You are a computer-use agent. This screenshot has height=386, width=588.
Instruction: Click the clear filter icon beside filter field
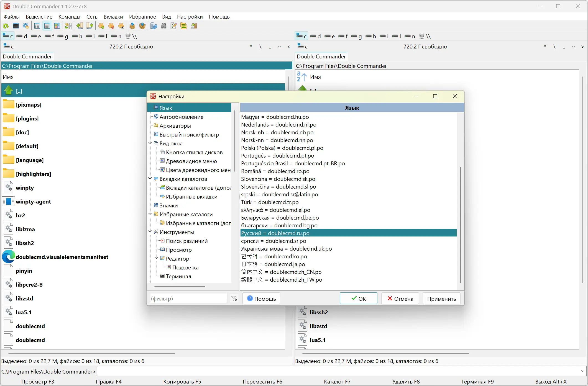click(x=234, y=298)
